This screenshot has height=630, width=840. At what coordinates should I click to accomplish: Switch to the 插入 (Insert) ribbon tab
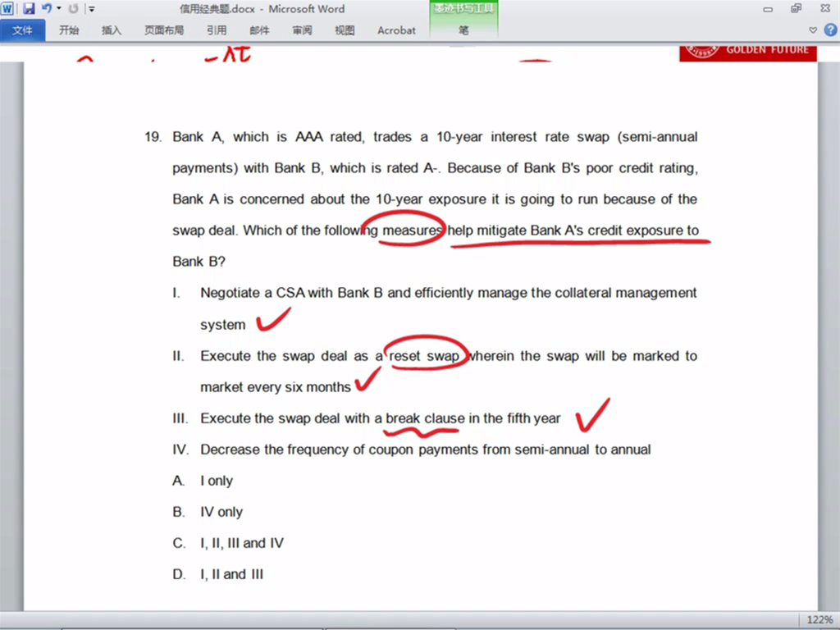112,30
